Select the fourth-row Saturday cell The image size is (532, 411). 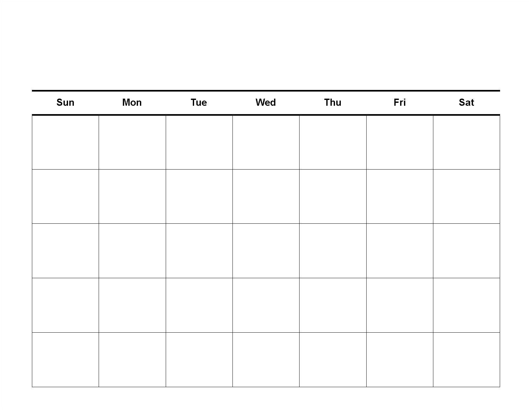coord(467,305)
